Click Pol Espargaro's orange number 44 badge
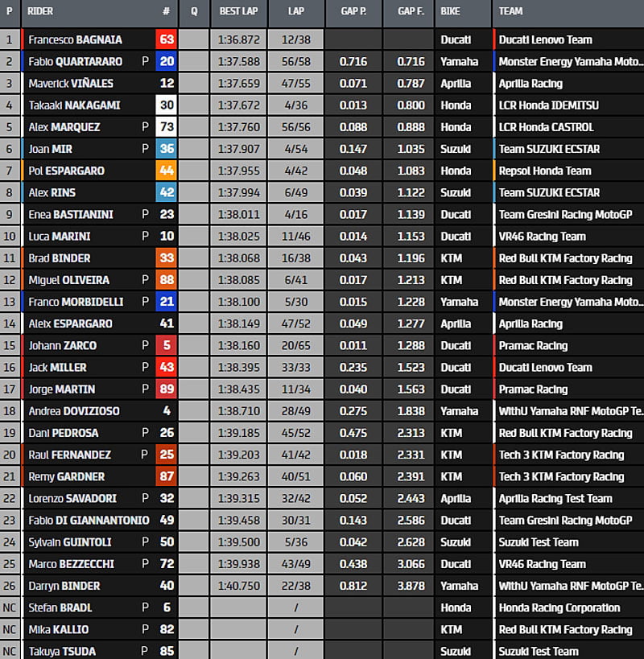 (x=167, y=171)
